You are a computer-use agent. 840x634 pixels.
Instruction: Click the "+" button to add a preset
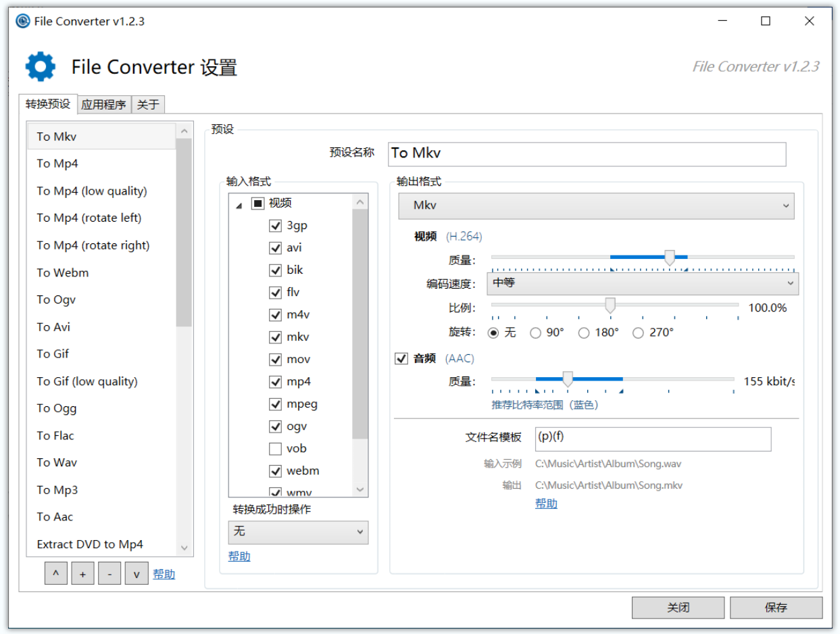82,573
